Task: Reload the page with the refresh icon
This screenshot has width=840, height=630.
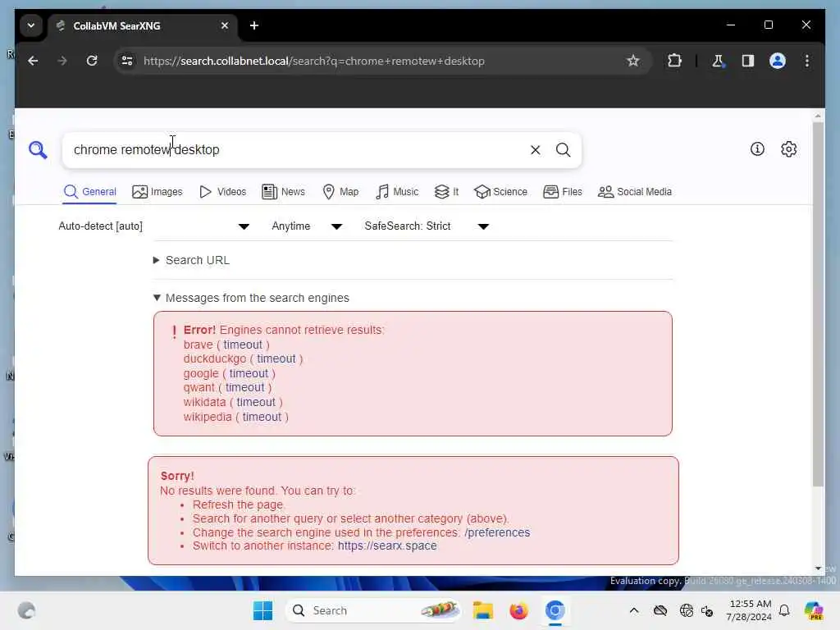Action: (92, 61)
